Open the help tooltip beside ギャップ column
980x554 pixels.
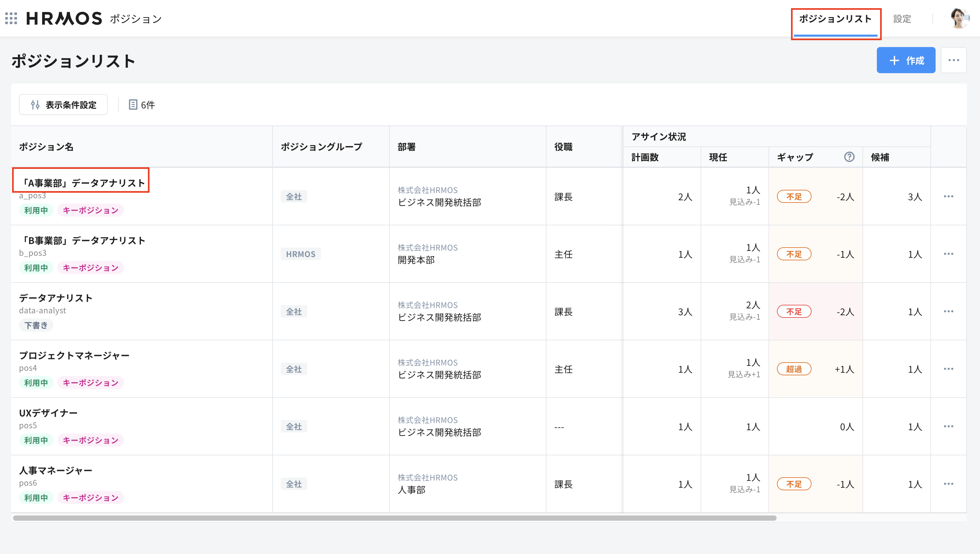point(849,157)
